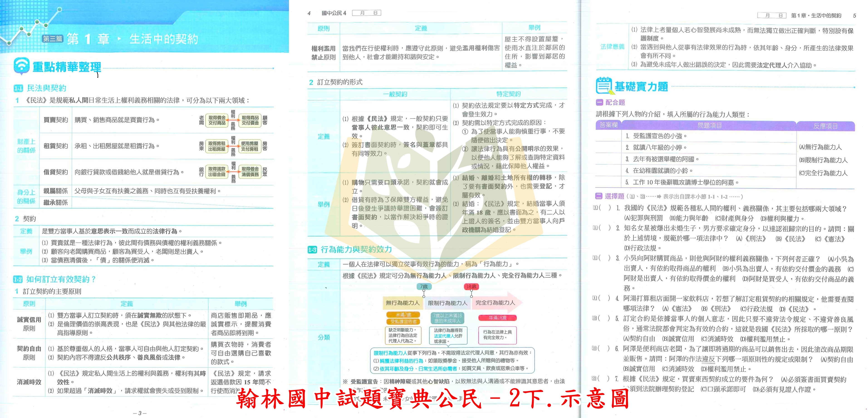The image size is (868, 418).
Task: Click the 分類 row label in section 1-3
Action: pos(324,337)
